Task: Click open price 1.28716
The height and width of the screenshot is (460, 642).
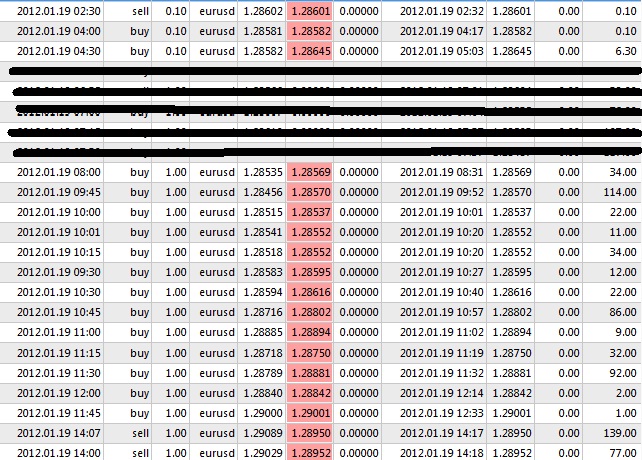Action: click(x=263, y=313)
